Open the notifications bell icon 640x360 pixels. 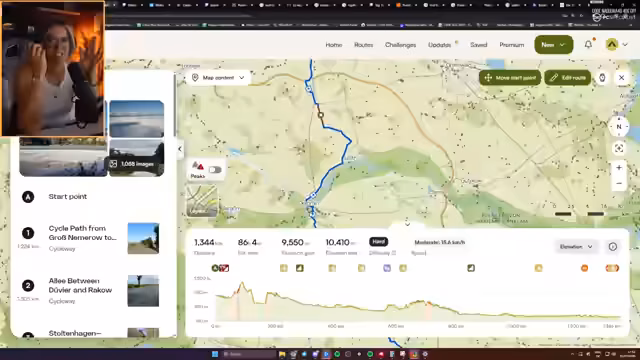(x=588, y=44)
